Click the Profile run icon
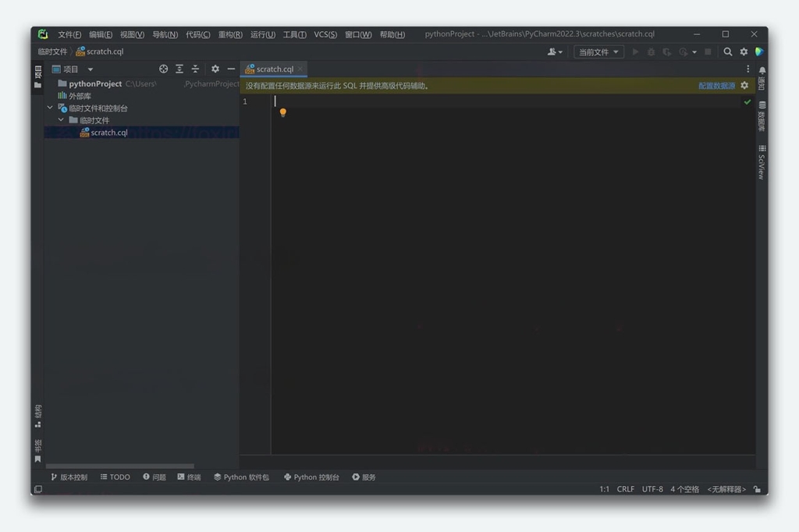Image resolution: width=799 pixels, height=532 pixels. point(684,51)
